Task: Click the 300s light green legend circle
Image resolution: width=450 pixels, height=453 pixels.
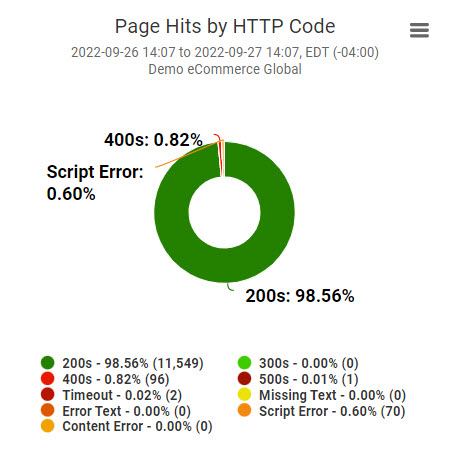Action: [244, 363]
